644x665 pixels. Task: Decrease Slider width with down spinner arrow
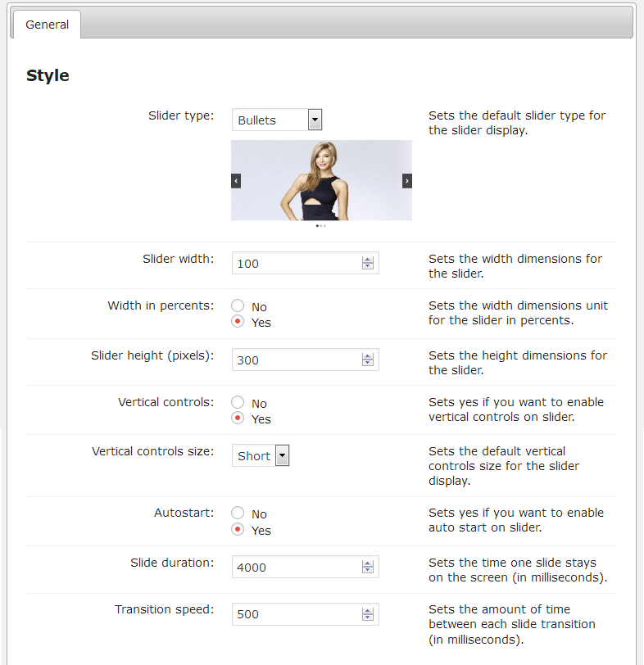(368, 267)
